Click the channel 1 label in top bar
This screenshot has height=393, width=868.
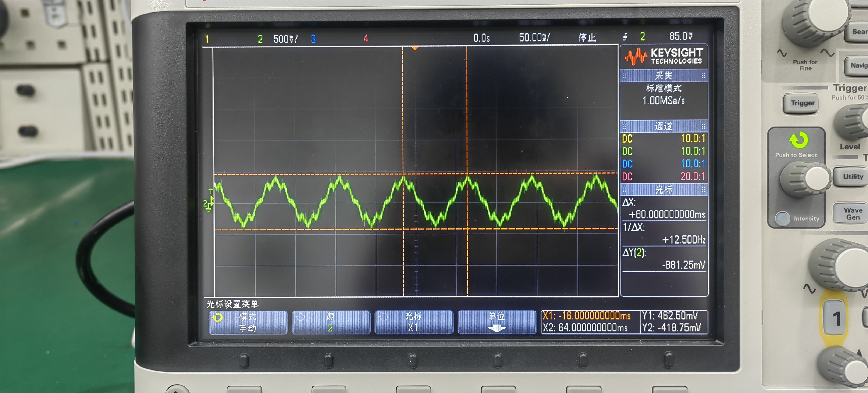207,39
